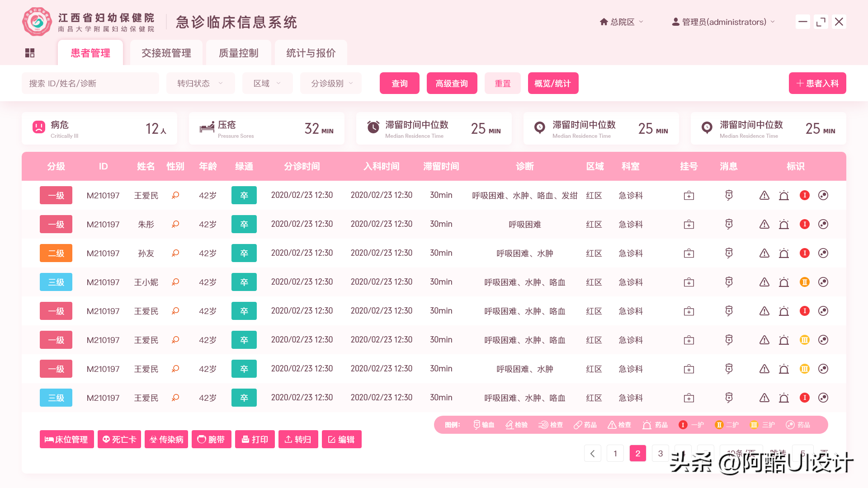
Task: Click alarm bell icon in 朱彤 row
Action: [784, 225]
